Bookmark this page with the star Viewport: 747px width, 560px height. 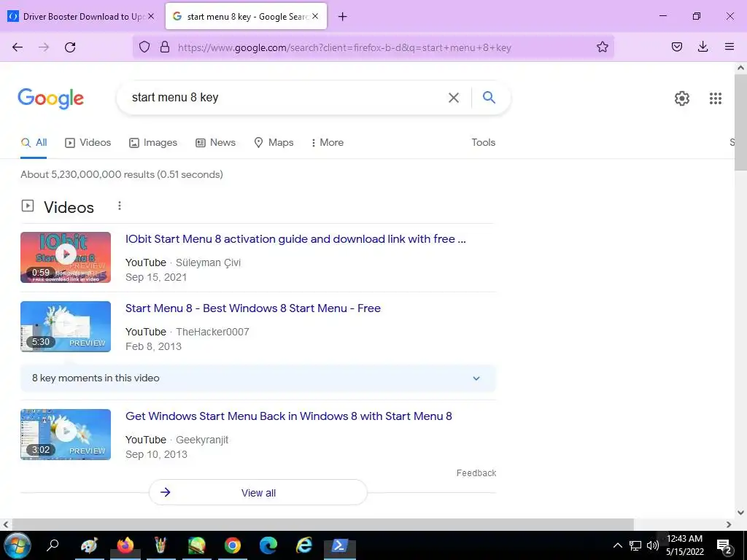[x=602, y=47]
